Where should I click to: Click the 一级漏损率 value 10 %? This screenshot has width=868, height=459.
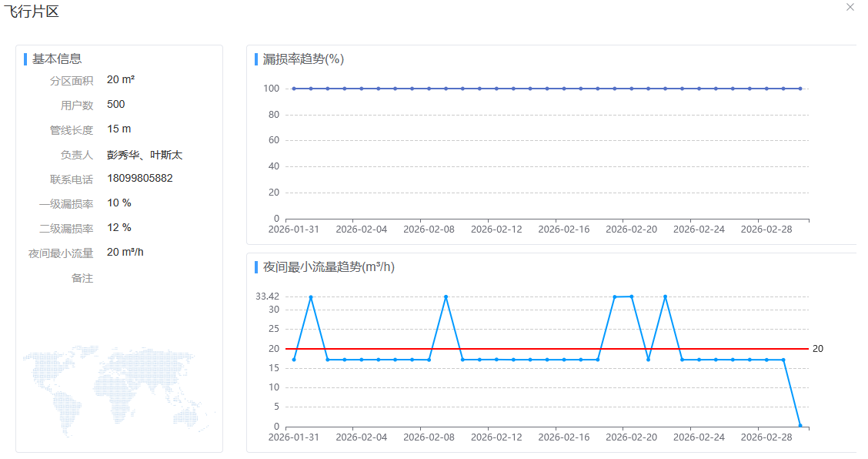[x=119, y=203]
